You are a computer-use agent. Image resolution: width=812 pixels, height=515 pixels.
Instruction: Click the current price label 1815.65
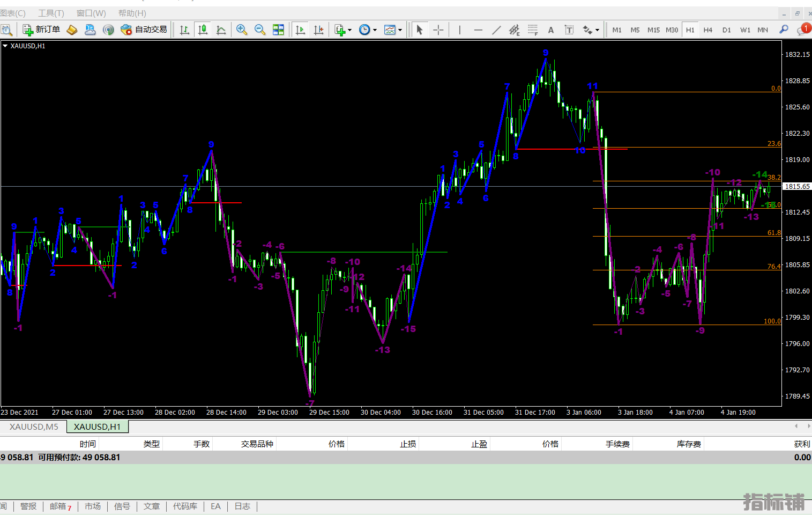pos(798,186)
